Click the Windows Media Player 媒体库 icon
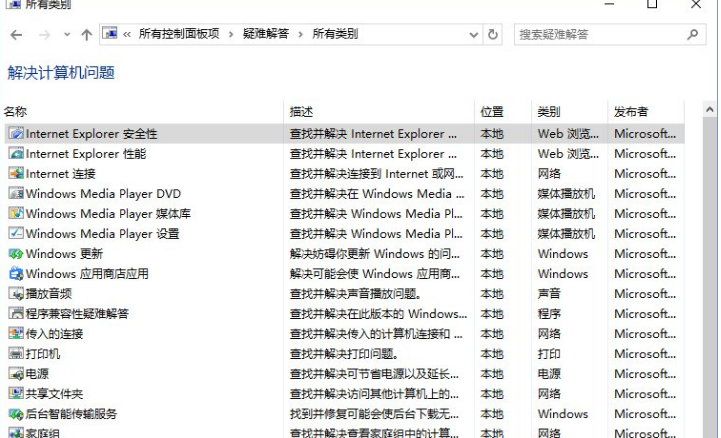Screen dimensions: 721x438 (x=16, y=214)
